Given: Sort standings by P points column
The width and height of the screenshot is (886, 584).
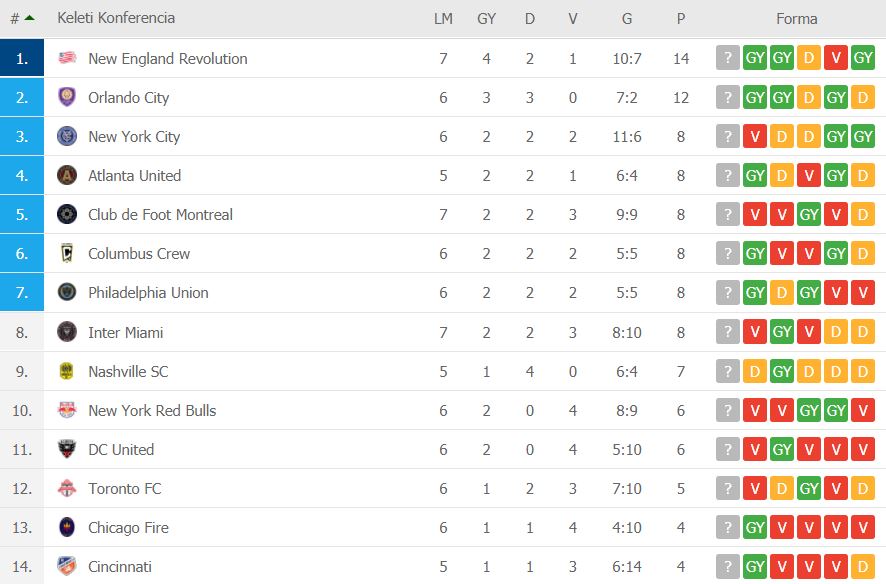Looking at the screenshot, I should 681,19.
